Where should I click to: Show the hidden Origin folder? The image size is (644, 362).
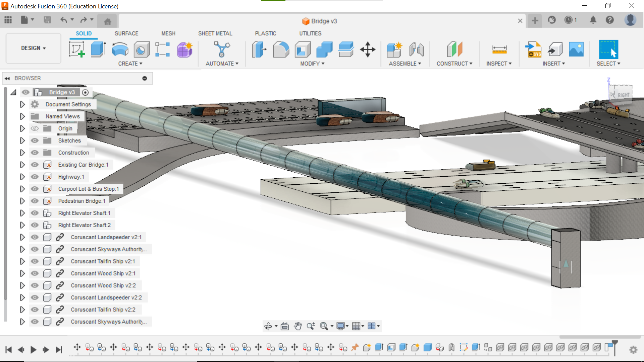pos(35,129)
